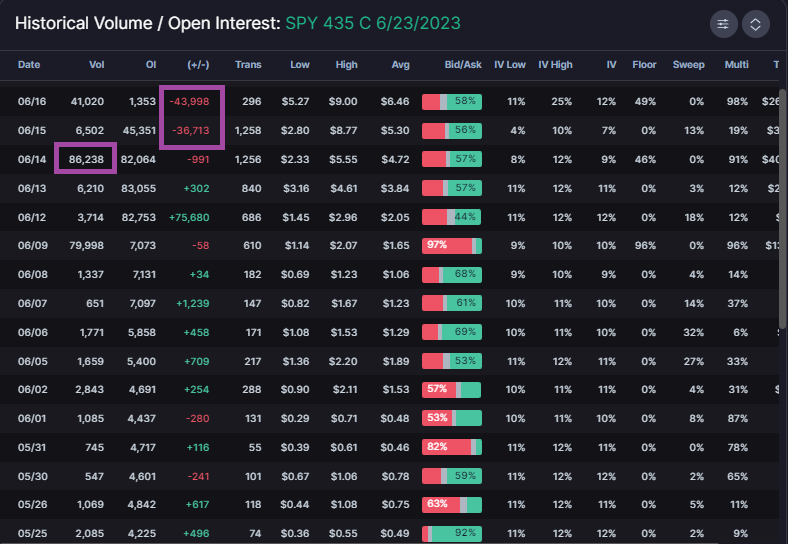The height and width of the screenshot is (544, 788).
Task: Click the $1.65 average price for 06/09
Action: click(396, 246)
